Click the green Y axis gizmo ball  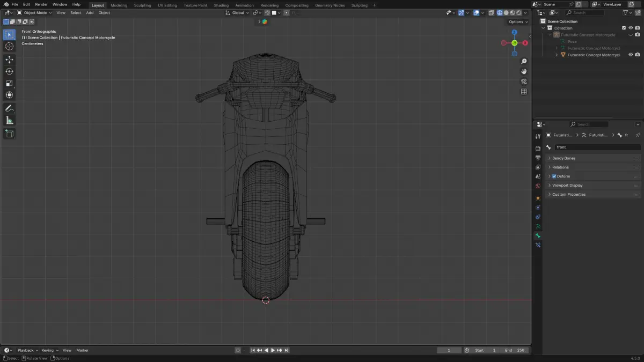(x=514, y=43)
